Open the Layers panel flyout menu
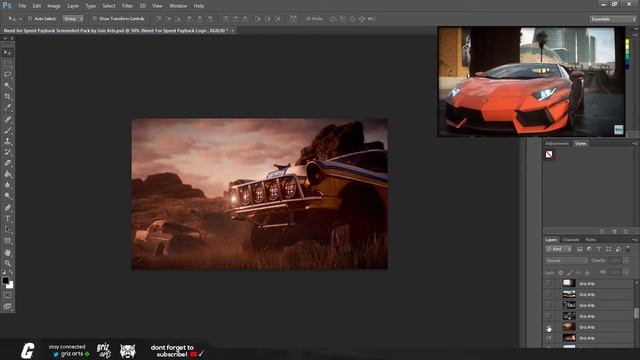Image resolution: width=640 pixels, height=360 pixels. [x=635, y=240]
